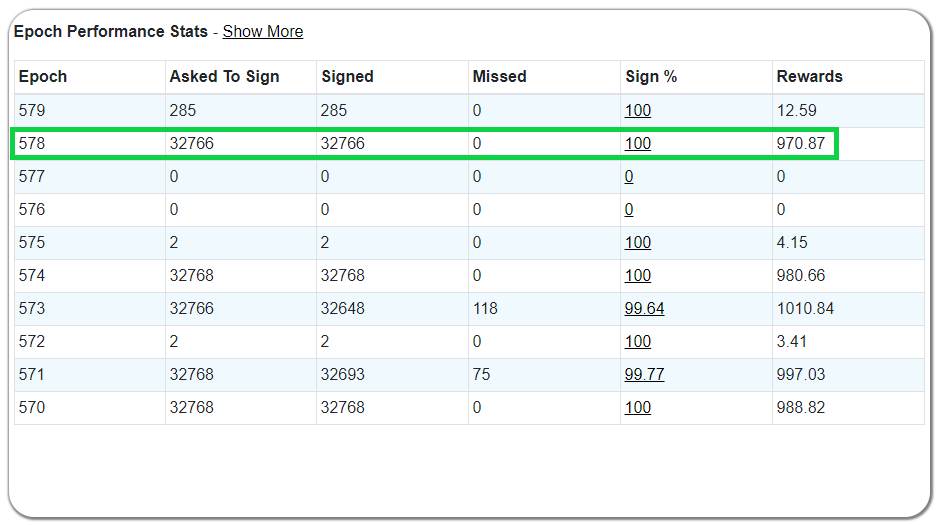
Task: Open Sign % 100 link for epoch 578
Action: 637,144
